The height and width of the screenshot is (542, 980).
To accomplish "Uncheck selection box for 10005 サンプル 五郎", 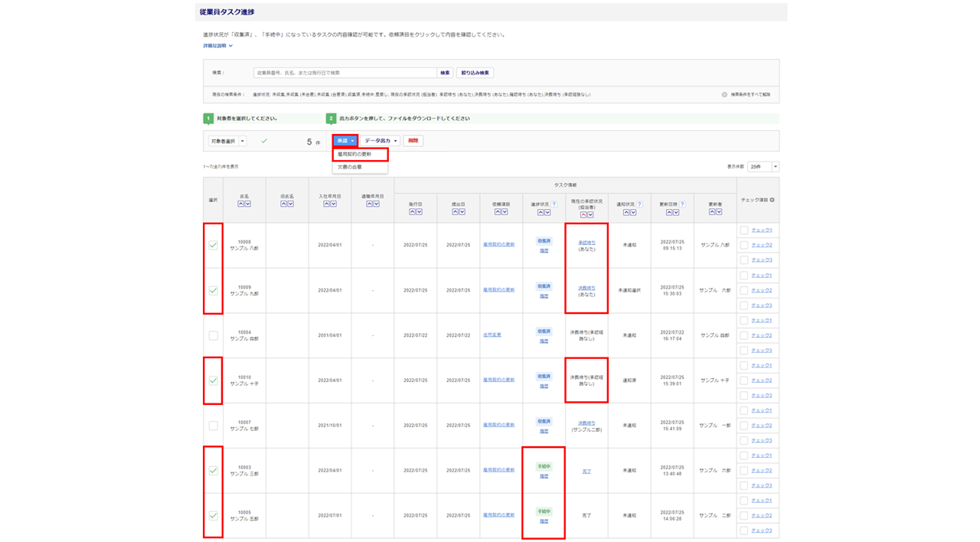I will [213, 515].
